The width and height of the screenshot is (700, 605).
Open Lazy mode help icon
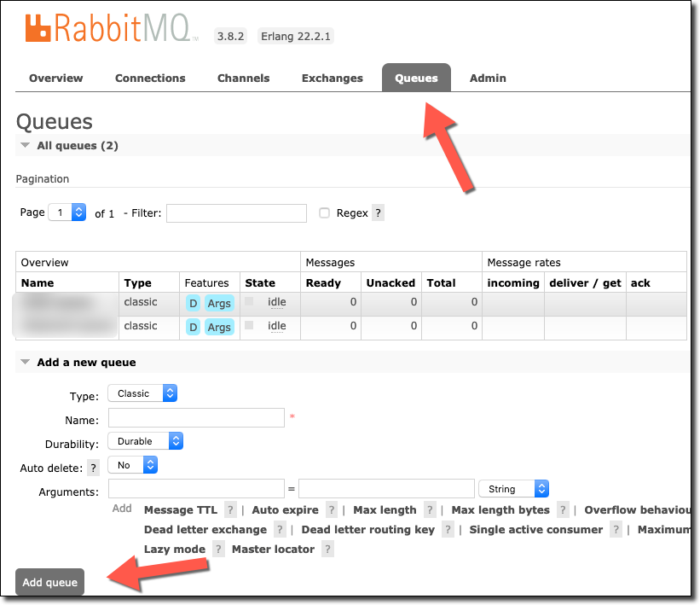218,550
